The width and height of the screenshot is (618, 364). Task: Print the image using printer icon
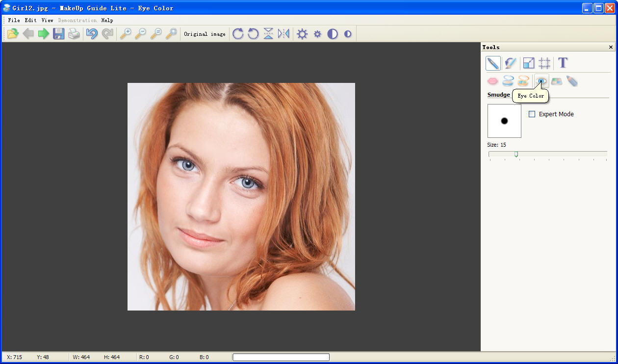(x=74, y=34)
